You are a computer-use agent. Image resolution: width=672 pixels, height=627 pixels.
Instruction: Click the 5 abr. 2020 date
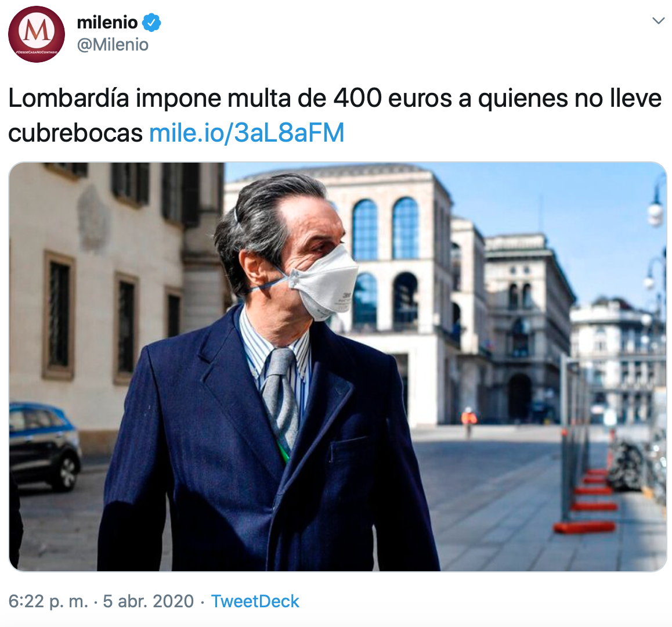pyautogui.click(x=149, y=601)
